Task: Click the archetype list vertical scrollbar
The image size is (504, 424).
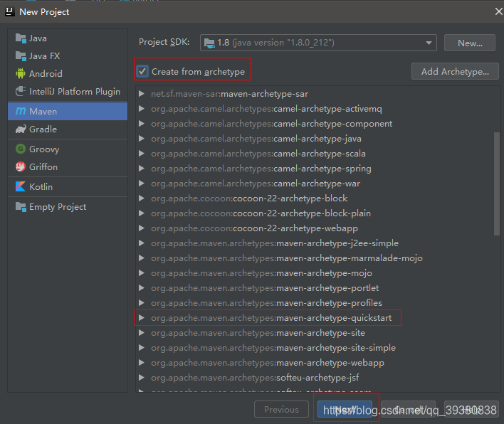Action: 497,184
